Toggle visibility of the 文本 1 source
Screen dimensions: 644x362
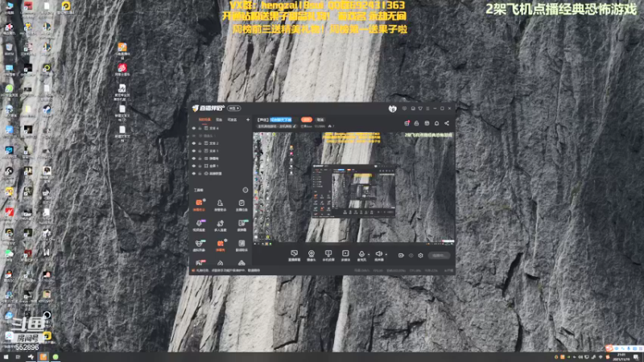[194, 151]
